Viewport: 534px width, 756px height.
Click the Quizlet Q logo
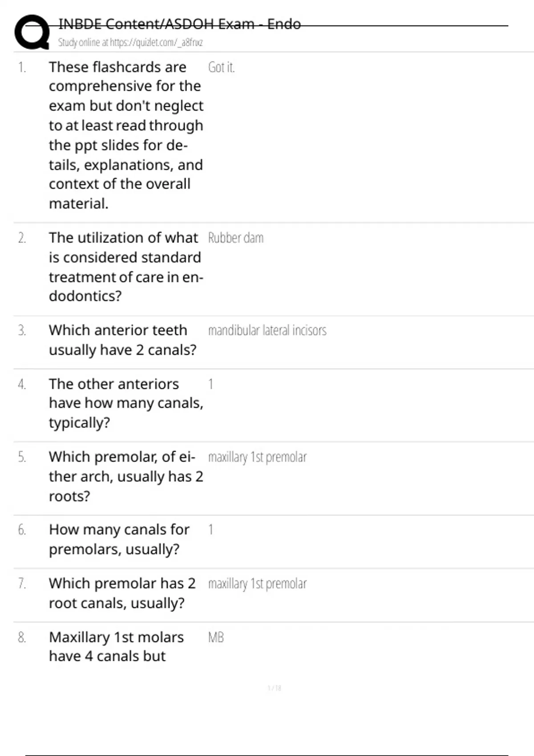pos(32,32)
